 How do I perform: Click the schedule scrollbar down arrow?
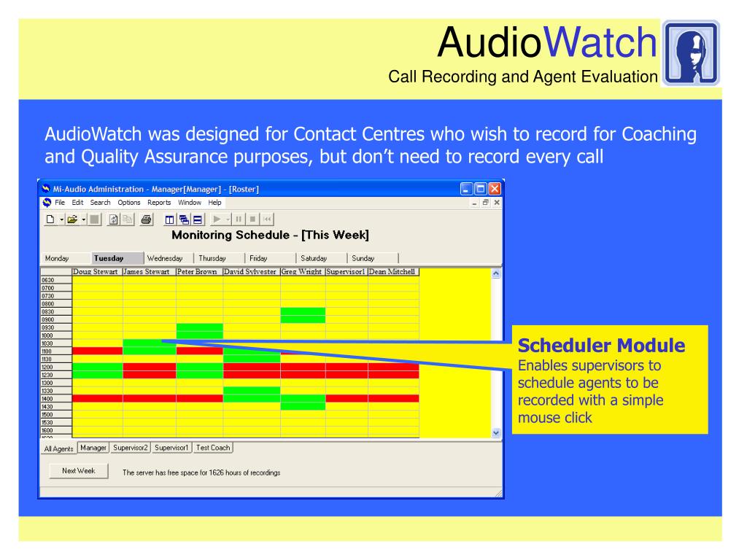(x=496, y=432)
